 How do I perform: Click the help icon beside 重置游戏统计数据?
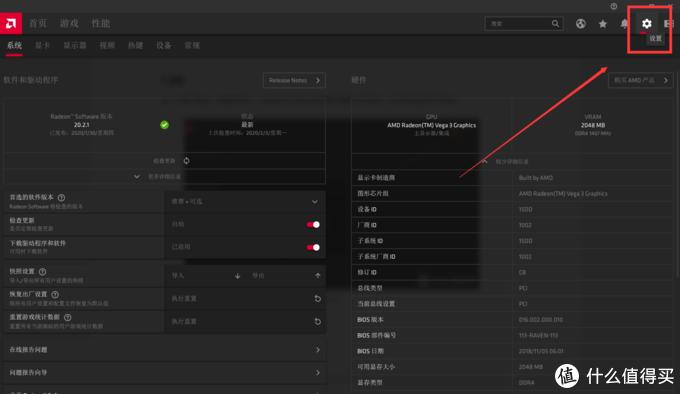point(68,317)
